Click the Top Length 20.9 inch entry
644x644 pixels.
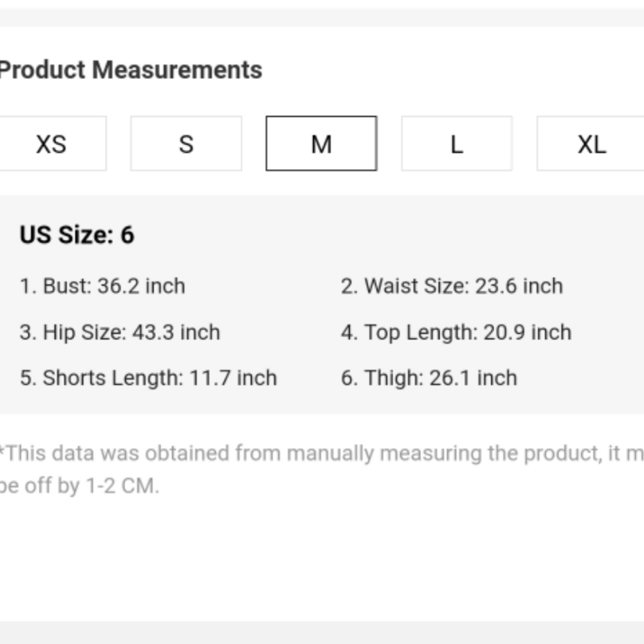[x=457, y=332]
